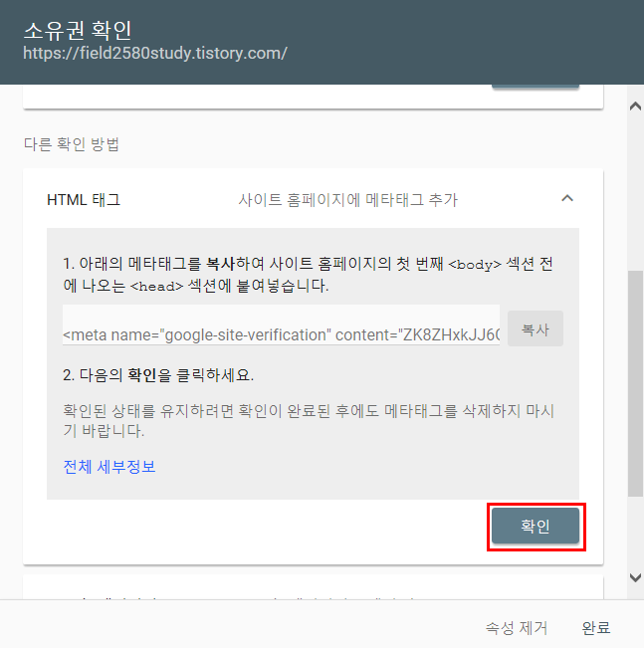Click the 다른 확인 방법 heading

tap(72, 144)
